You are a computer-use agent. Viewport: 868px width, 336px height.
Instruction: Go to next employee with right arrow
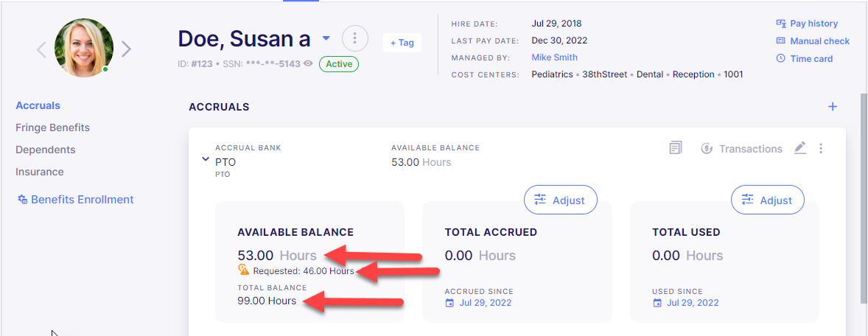126,49
